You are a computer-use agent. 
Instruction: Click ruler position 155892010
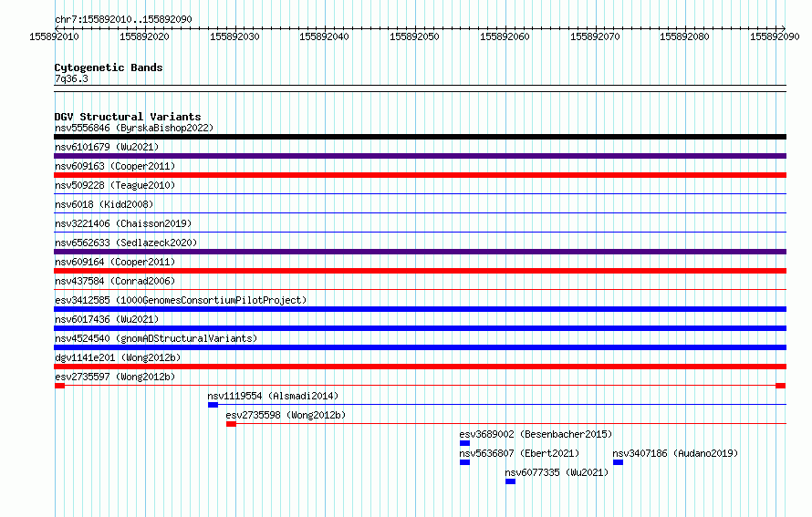55,36
